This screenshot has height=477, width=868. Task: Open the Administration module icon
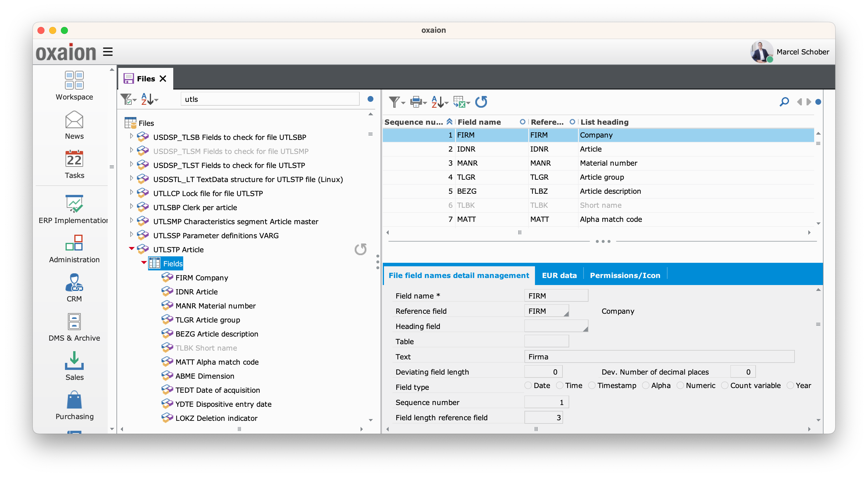click(x=74, y=243)
